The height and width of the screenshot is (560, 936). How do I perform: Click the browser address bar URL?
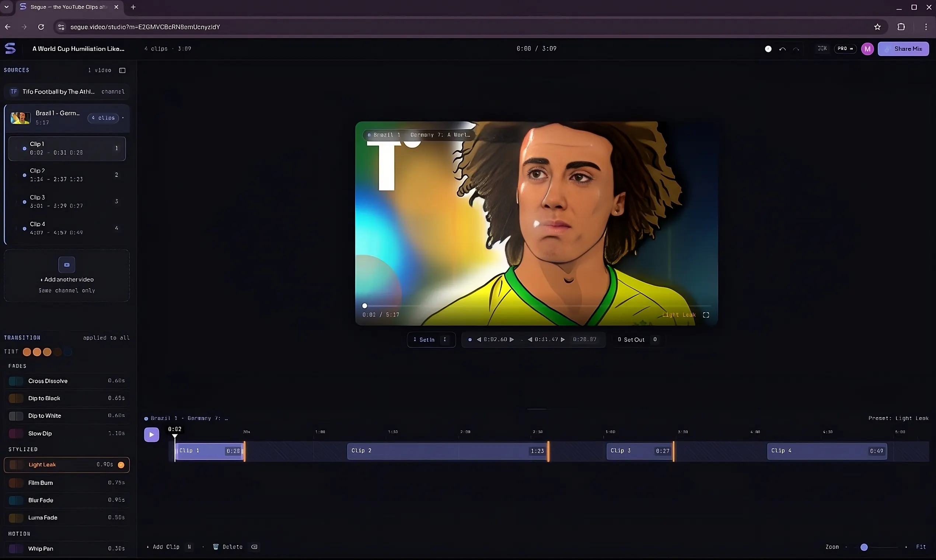pos(145,27)
